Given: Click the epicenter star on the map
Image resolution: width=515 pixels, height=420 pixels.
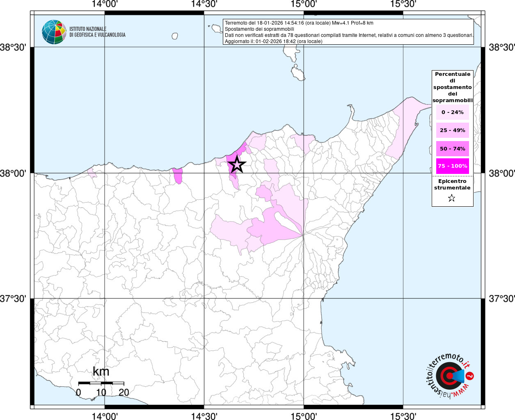Looking at the screenshot, I should [237, 164].
